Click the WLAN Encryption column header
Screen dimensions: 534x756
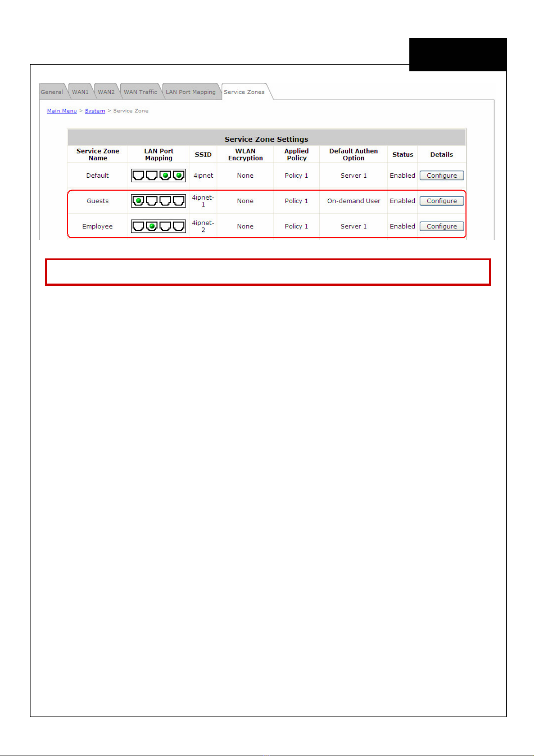pos(245,154)
